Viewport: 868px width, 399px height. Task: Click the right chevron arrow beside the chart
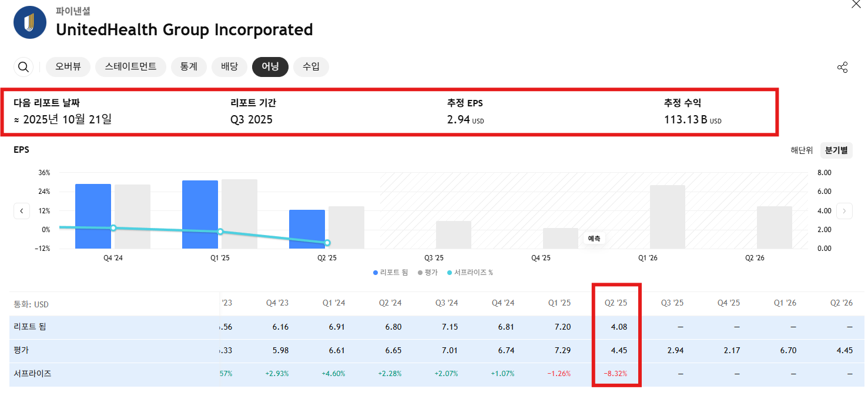coord(844,210)
